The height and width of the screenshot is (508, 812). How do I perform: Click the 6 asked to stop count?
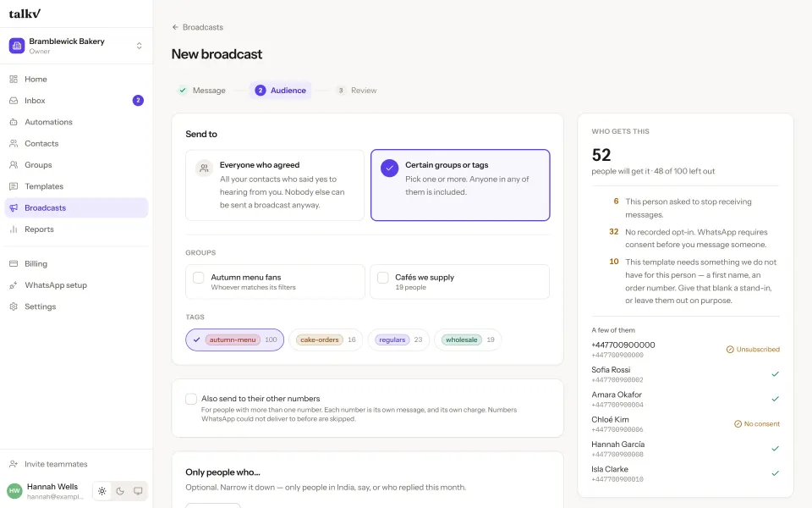(x=616, y=202)
